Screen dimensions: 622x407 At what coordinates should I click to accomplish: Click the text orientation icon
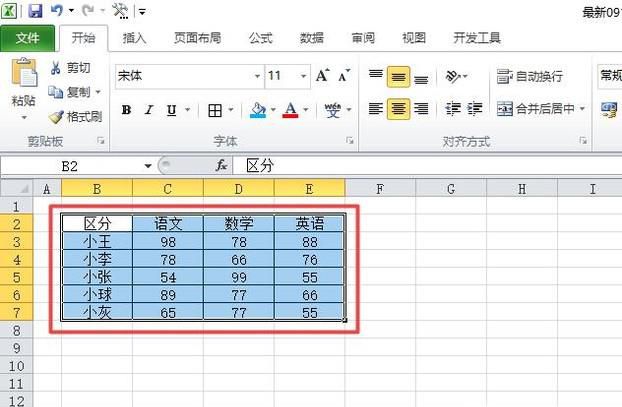453,76
